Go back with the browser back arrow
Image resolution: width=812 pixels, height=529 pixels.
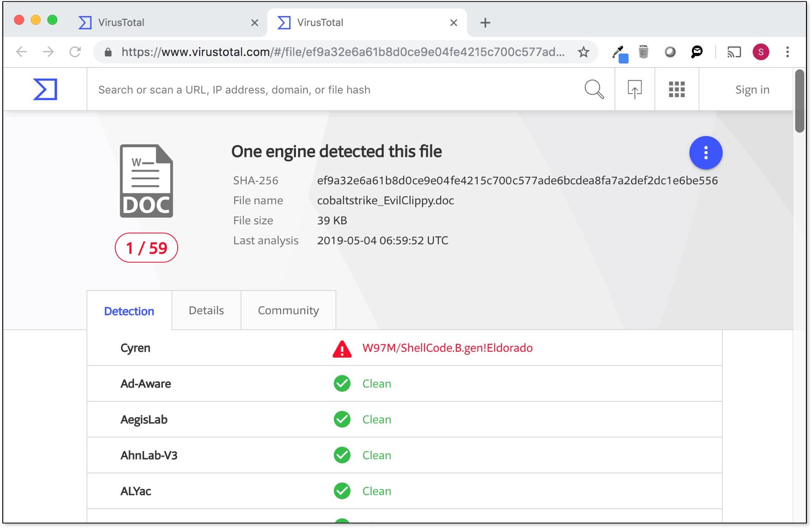point(21,52)
